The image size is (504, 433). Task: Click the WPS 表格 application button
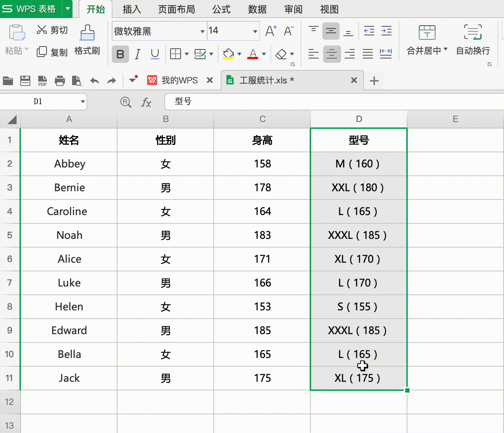pyautogui.click(x=31, y=9)
